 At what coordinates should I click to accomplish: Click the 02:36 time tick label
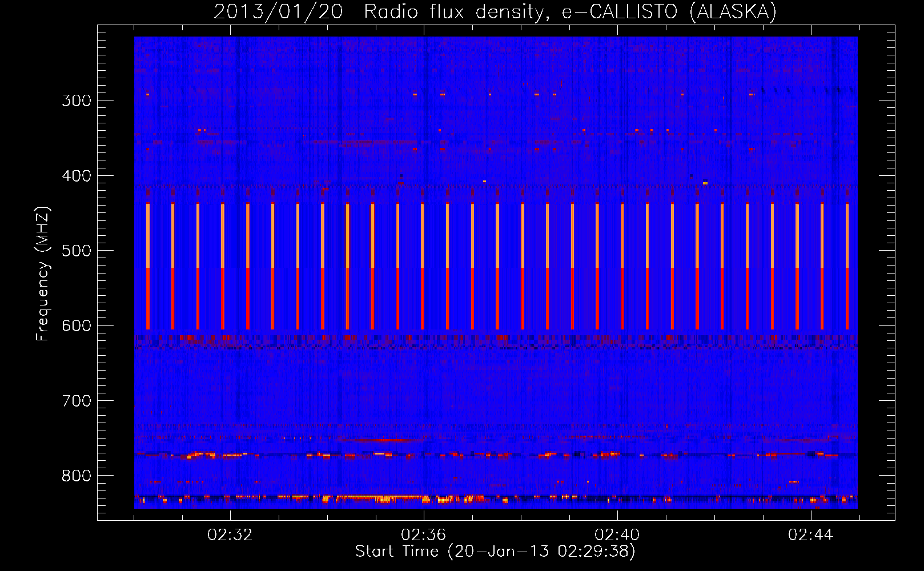tap(424, 535)
